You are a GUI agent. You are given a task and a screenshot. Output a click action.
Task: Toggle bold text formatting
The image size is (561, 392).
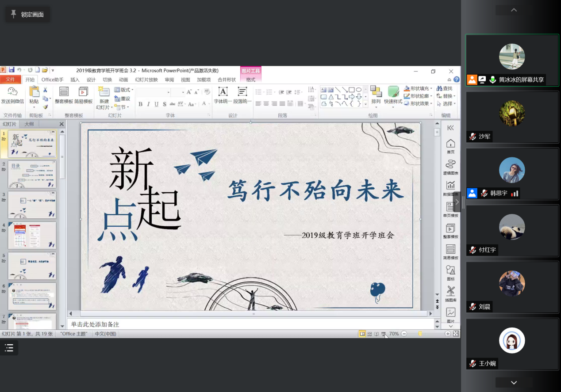(x=140, y=104)
